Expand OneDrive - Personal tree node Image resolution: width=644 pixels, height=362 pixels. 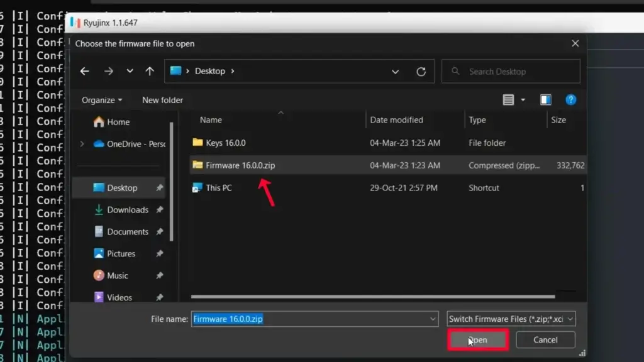[82, 144]
